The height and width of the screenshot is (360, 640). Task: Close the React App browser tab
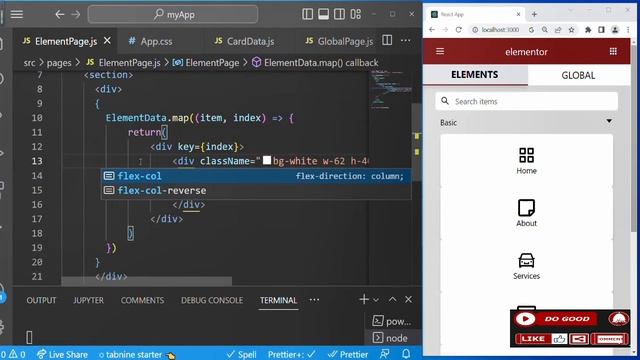point(518,14)
